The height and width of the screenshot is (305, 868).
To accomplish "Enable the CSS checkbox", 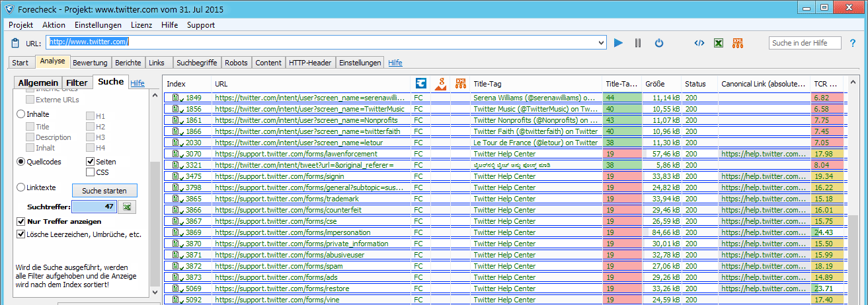I will [91, 172].
